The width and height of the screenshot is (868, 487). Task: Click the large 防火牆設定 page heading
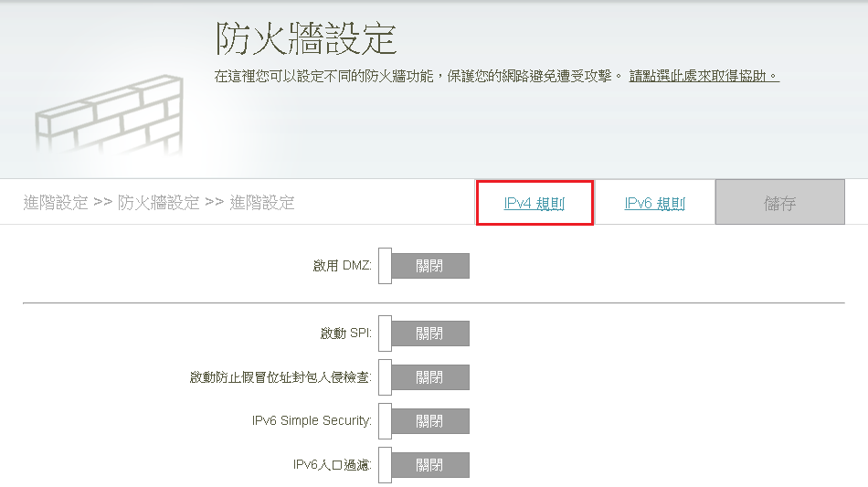(305, 39)
